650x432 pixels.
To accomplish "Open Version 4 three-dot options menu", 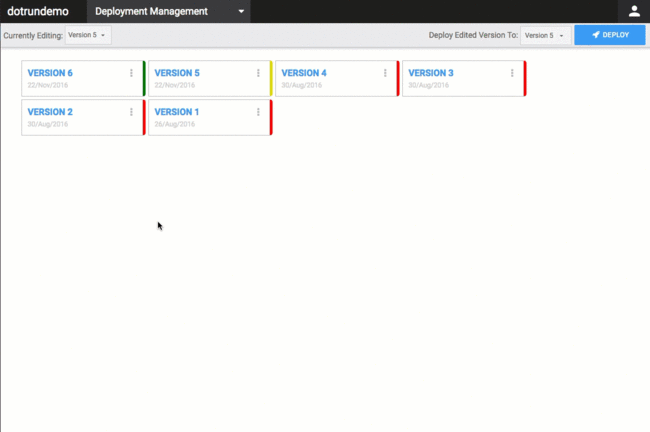I will pos(385,73).
